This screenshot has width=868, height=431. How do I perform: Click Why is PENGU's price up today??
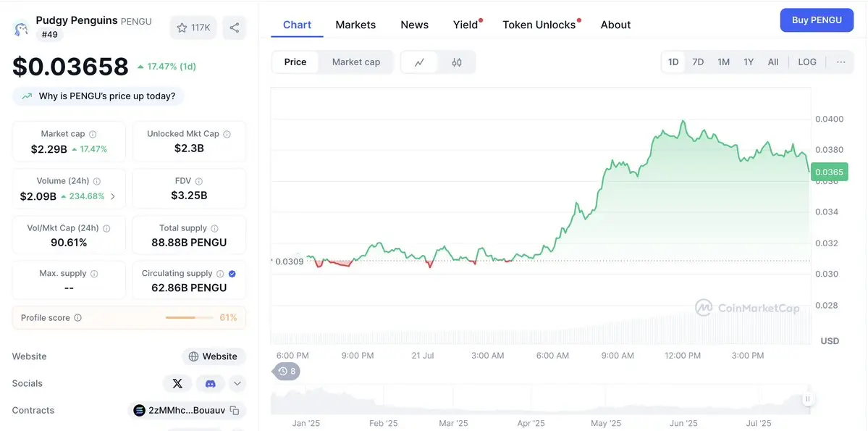click(98, 96)
